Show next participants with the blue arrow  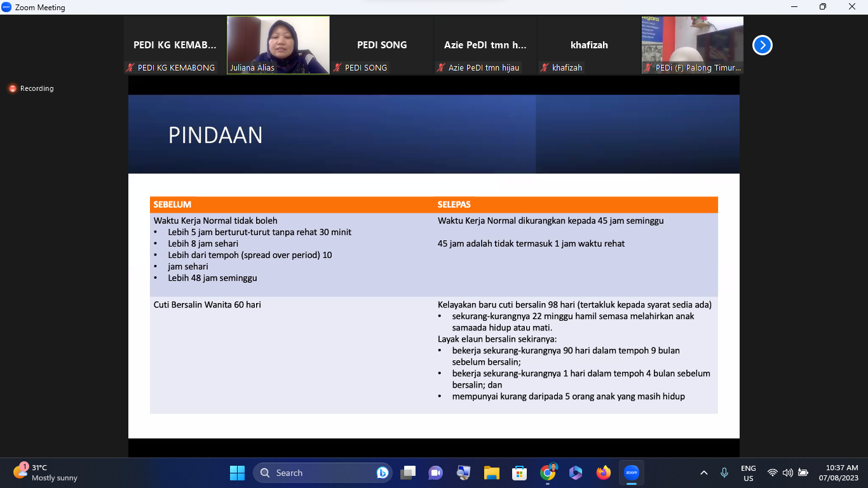point(762,45)
